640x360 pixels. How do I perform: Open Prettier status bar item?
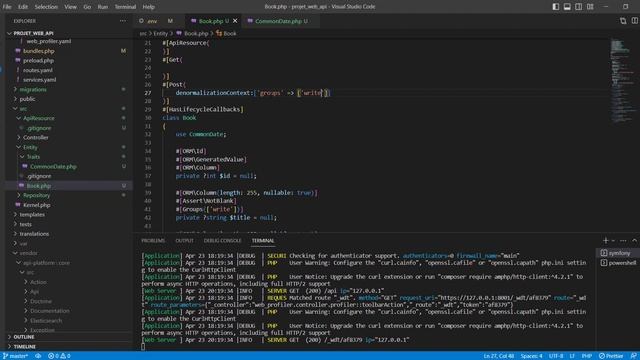coord(611,356)
